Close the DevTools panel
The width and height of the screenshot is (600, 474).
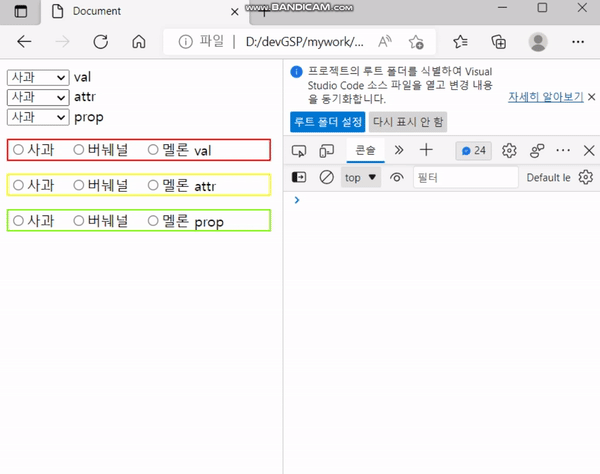pos(589,151)
